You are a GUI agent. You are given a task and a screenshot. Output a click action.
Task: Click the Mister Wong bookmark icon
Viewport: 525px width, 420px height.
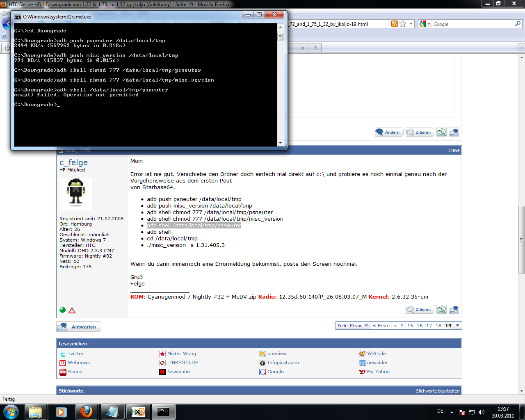coord(162,354)
